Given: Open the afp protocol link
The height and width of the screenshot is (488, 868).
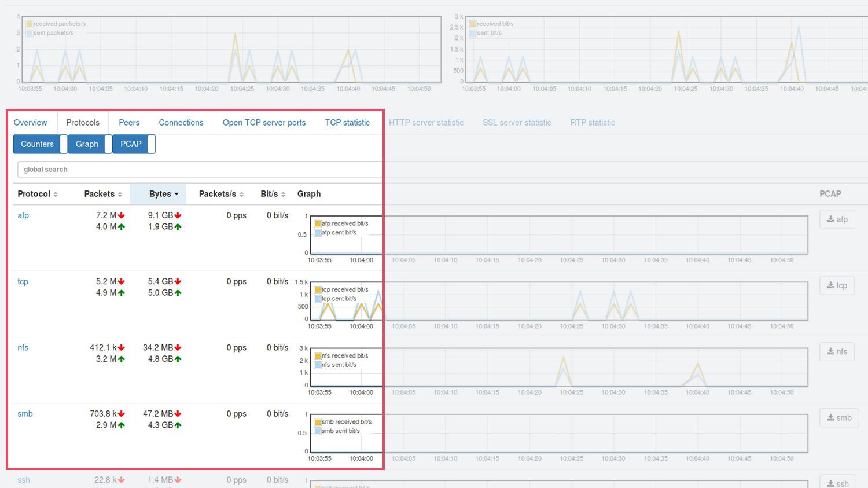Looking at the screenshot, I should click(23, 215).
